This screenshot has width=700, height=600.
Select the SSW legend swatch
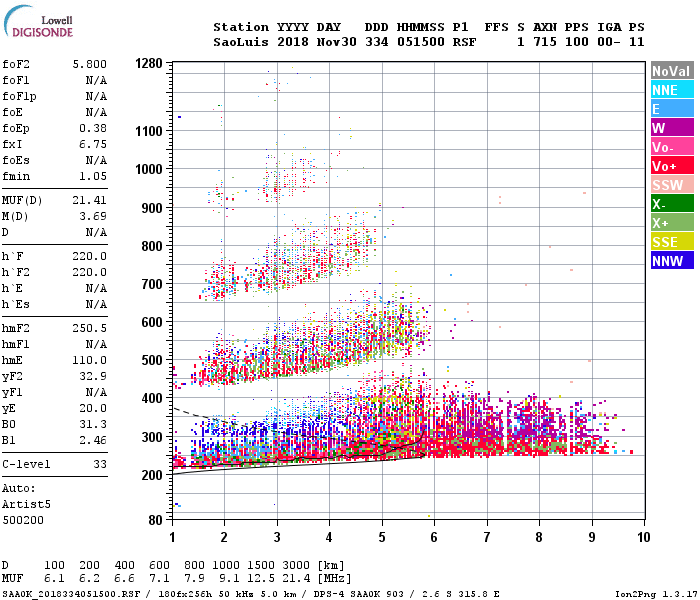672,185
